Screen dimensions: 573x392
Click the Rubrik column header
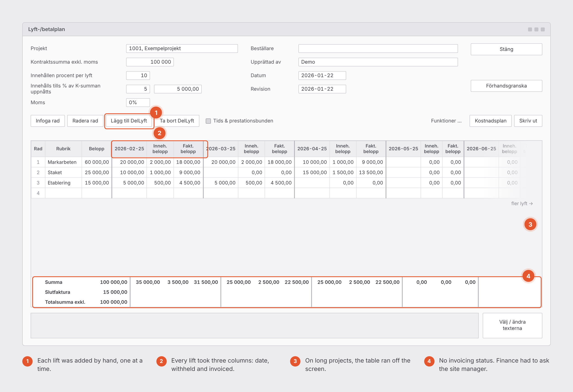63,149
